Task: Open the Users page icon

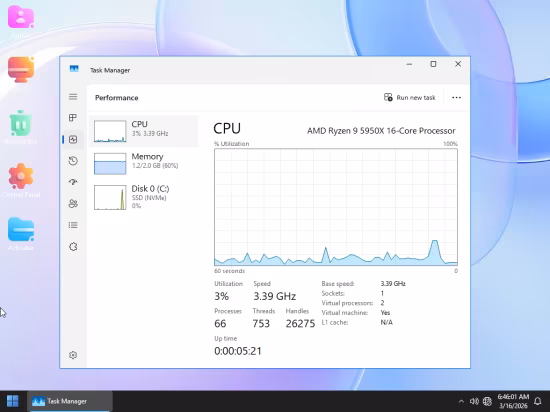Action: coord(73,204)
